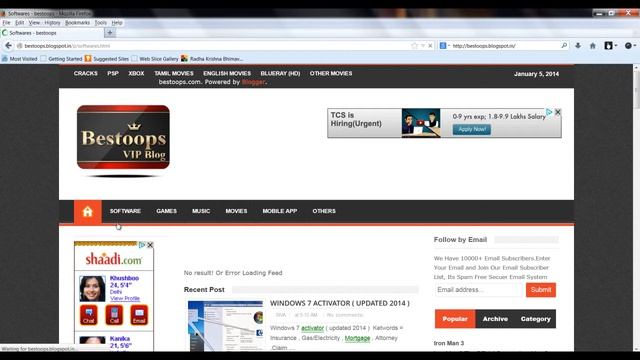Open Most Visited bookmark
This screenshot has height=360, width=640.
point(20,59)
